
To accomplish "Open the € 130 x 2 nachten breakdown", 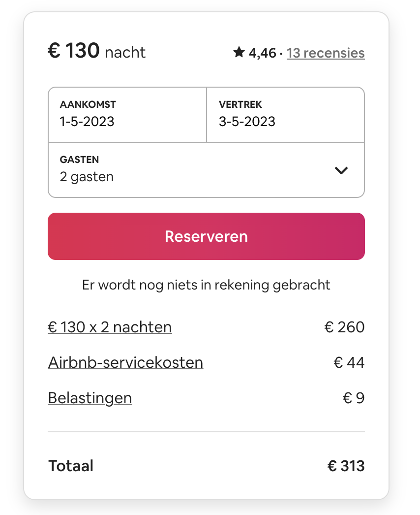I will point(110,327).
